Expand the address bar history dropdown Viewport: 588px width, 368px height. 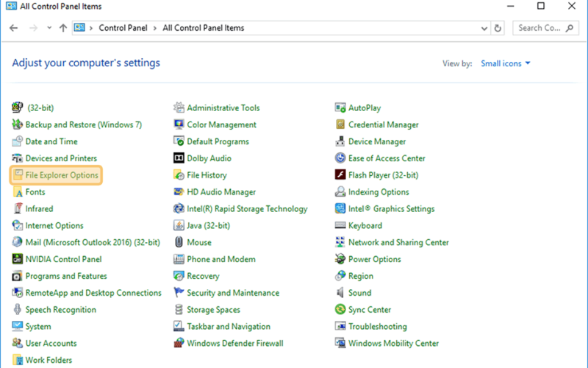tap(484, 28)
